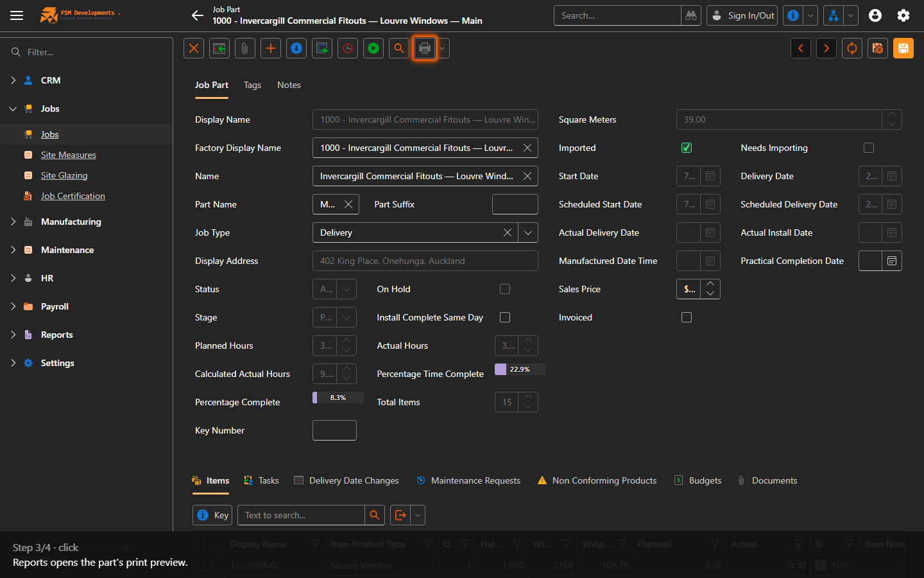This screenshot has height=578, width=924.
Task: Click the orange magnifier icon in toolbar
Action: pos(399,48)
